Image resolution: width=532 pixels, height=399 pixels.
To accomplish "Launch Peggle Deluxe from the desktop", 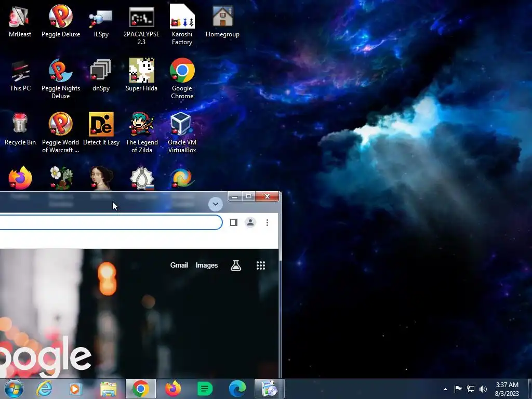I will (x=61, y=21).
